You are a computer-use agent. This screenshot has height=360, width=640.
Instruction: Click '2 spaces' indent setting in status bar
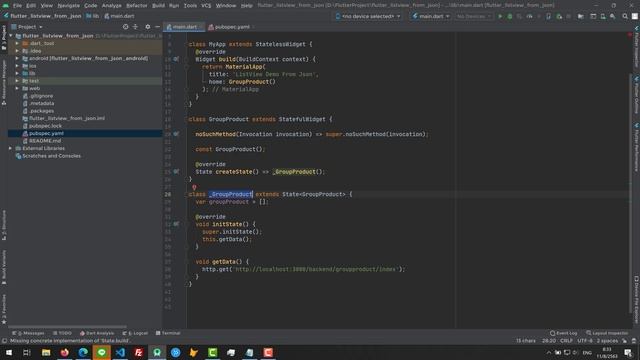coord(607,340)
